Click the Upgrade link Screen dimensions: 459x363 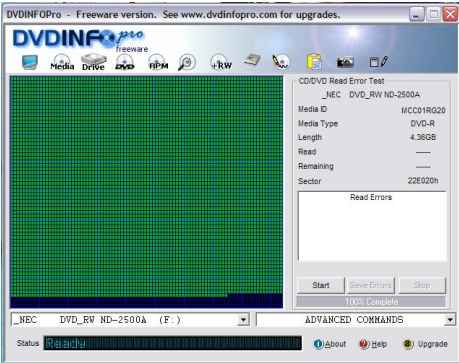(426, 344)
